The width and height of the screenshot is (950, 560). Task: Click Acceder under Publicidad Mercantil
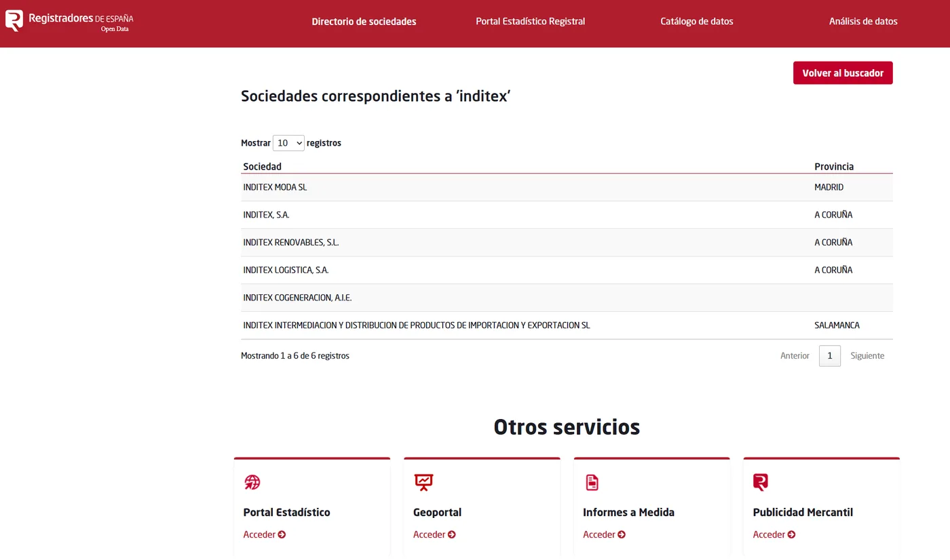(x=774, y=535)
